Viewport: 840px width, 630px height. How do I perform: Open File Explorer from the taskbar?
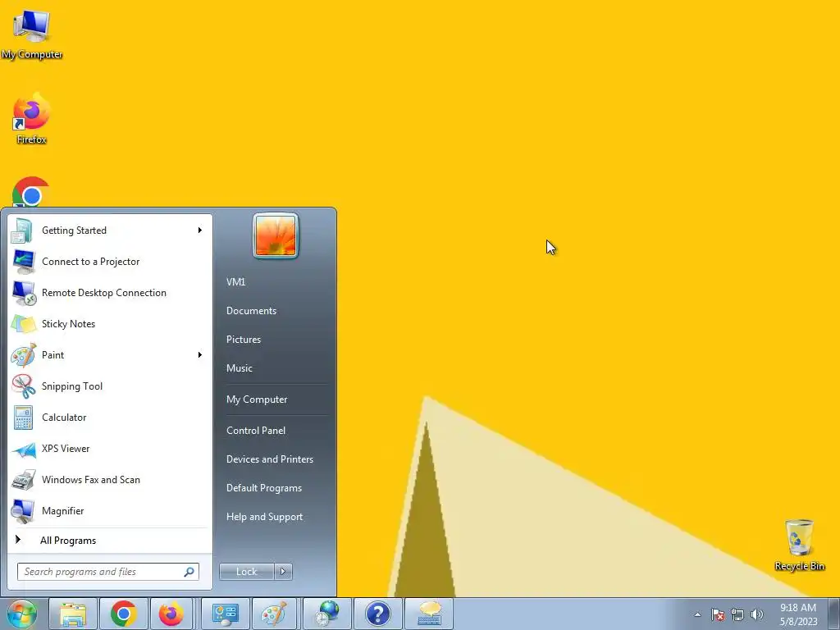tap(73, 614)
